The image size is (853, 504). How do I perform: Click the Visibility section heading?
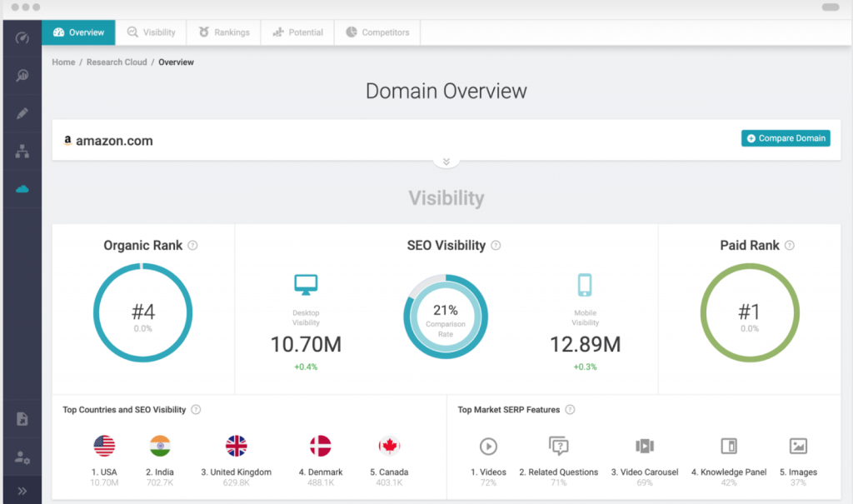(446, 198)
